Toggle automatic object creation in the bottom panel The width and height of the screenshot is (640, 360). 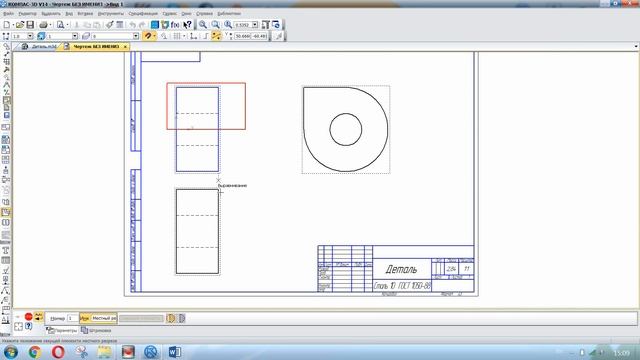click(x=38, y=316)
